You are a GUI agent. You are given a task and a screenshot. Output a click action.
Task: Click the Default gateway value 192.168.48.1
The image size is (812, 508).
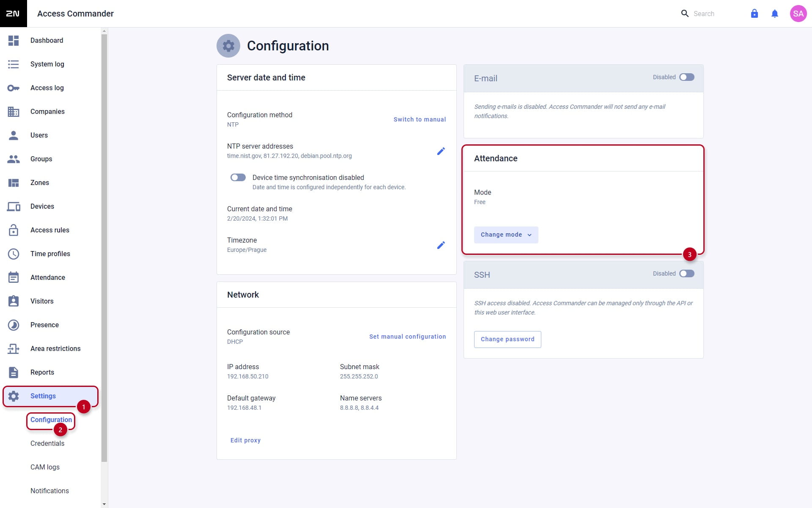pos(244,408)
